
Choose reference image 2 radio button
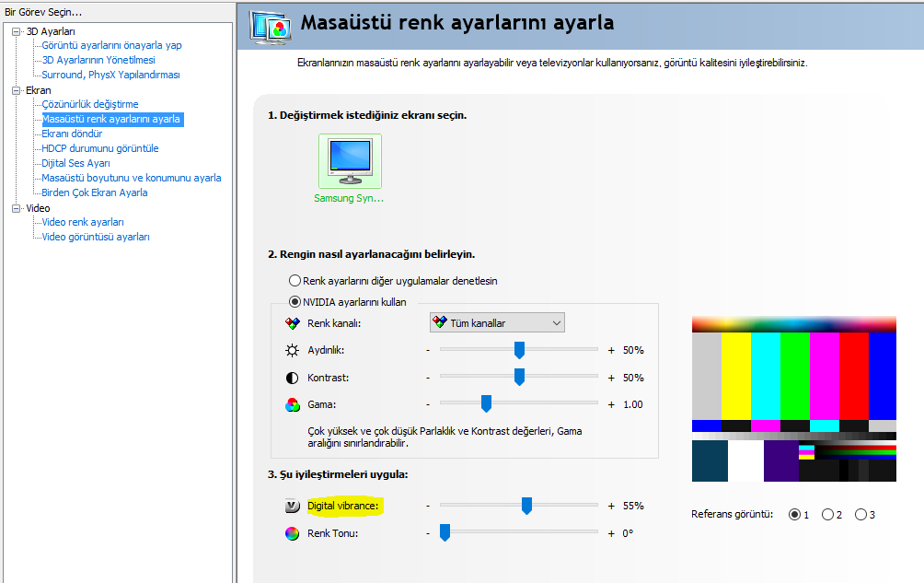827,515
